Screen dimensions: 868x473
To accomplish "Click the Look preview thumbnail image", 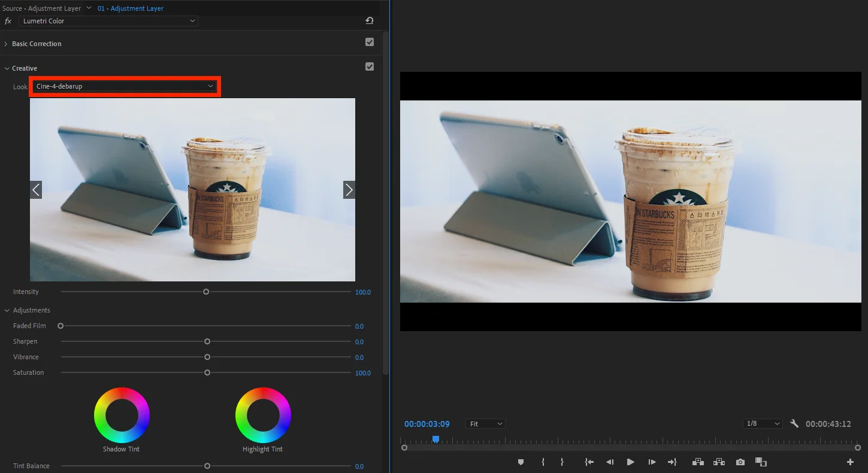I will (192, 190).
